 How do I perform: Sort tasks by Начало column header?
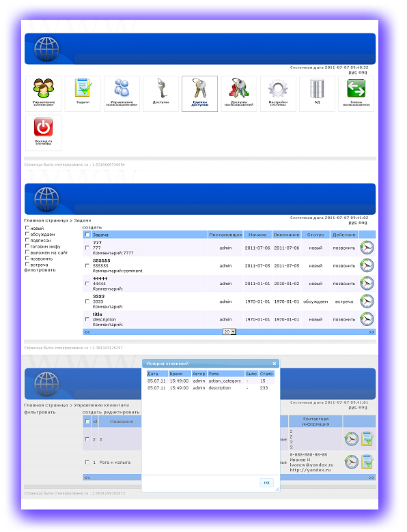(x=257, y=235)
